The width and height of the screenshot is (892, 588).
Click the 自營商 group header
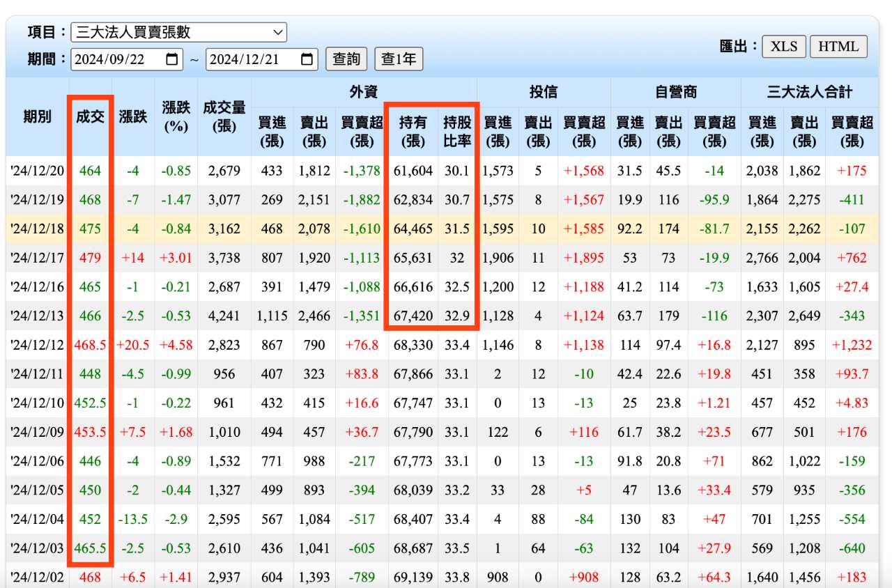click(675, 92)
